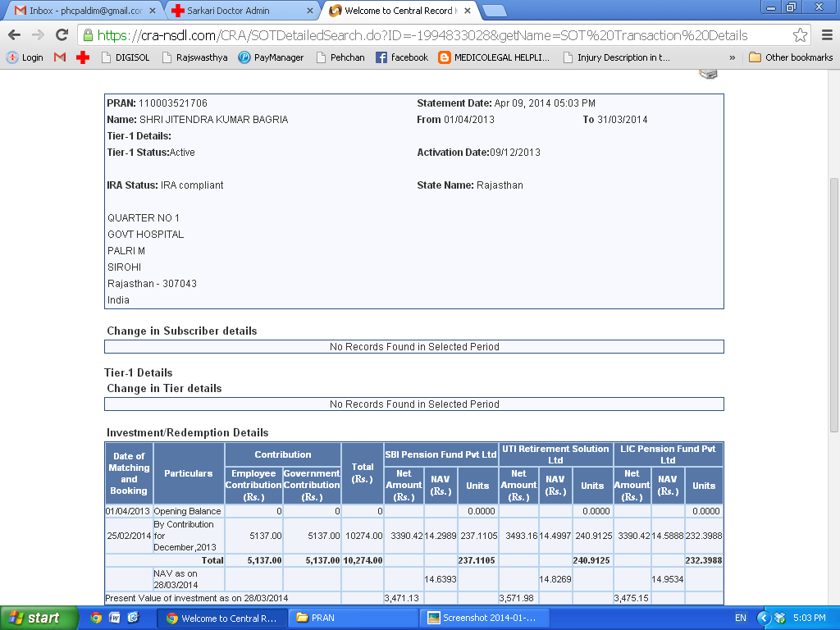Open a new browser tab
Screen dimensions: 840x630
tap(493, 11)
